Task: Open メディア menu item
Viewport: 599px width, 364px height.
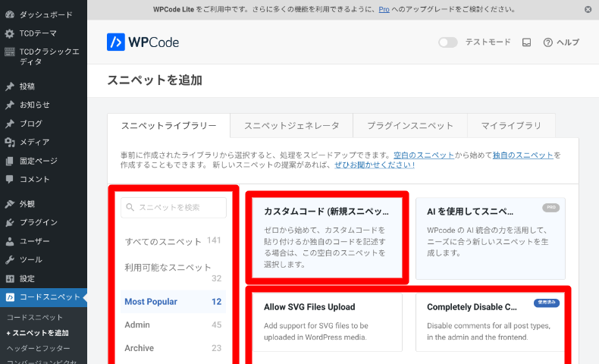Action: (43, 142)
